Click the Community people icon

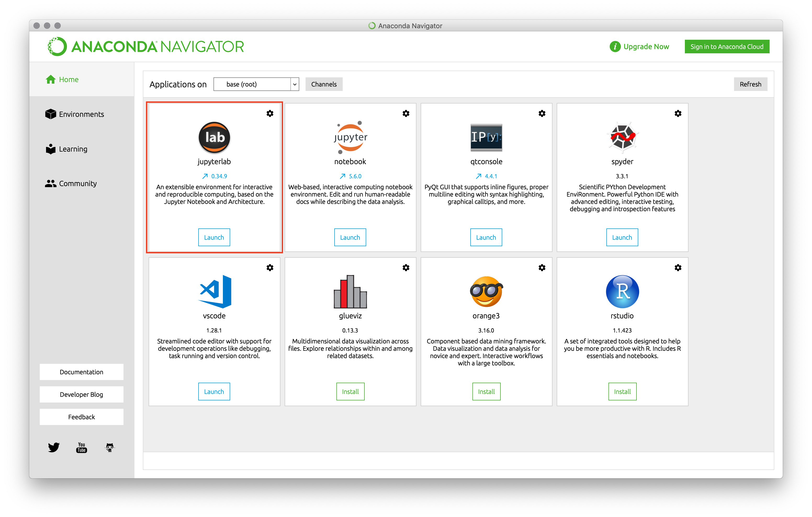coord(50,183)
